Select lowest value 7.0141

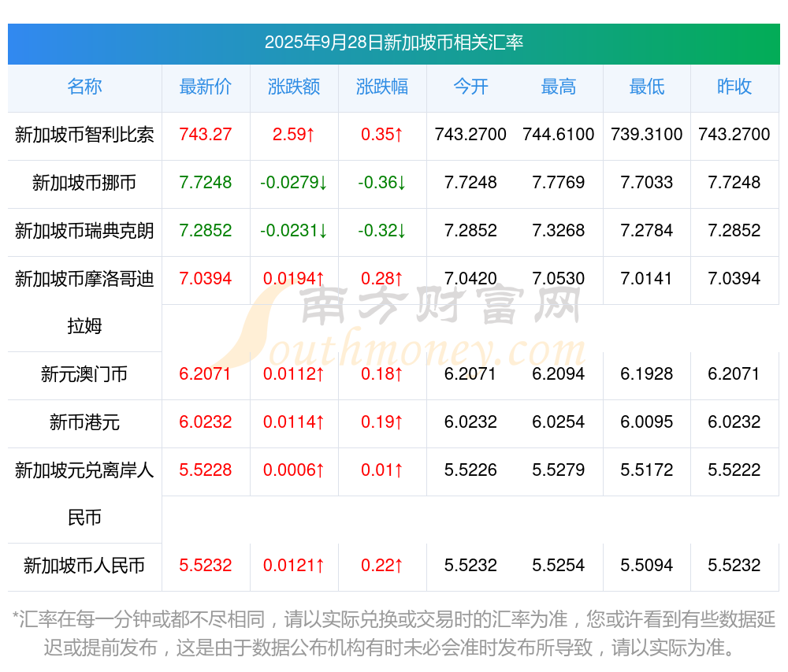pyautogui.click(x=646, y=278)
